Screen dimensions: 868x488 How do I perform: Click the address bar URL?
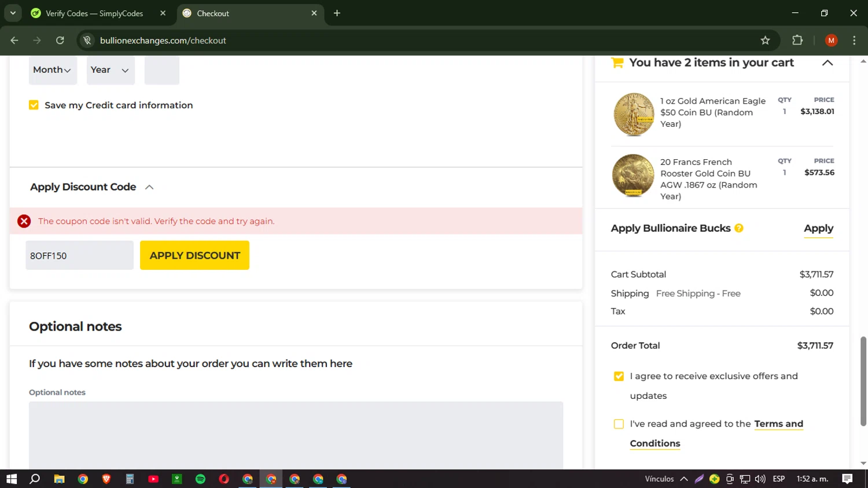point(163,41)
